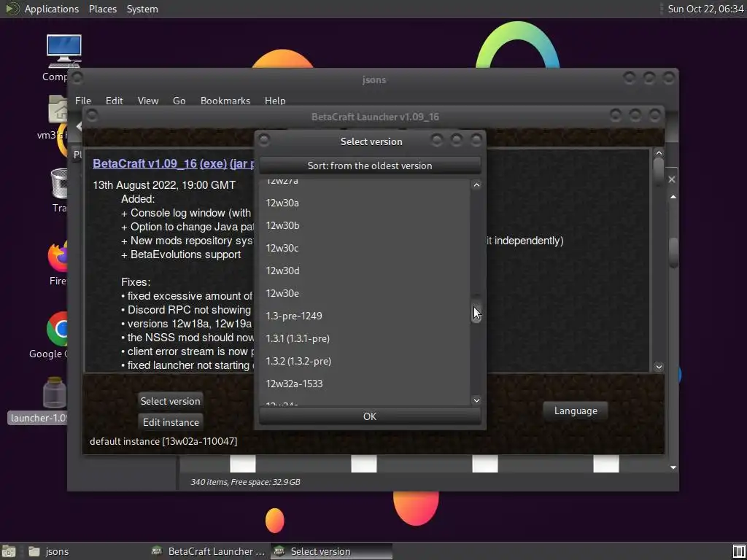
Task: Follow the (exe) download link
Action: [213, 163]
